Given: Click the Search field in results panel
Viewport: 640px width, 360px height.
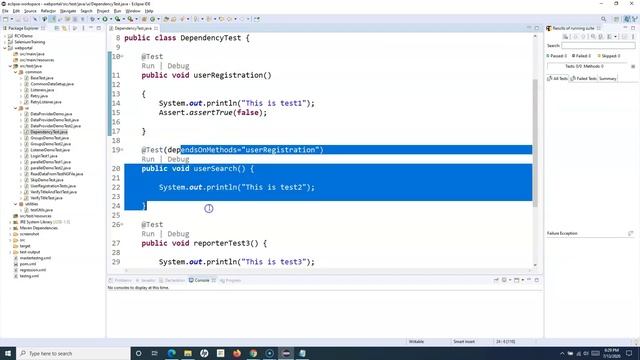Looking at the screenshot, I should (598, 46).
